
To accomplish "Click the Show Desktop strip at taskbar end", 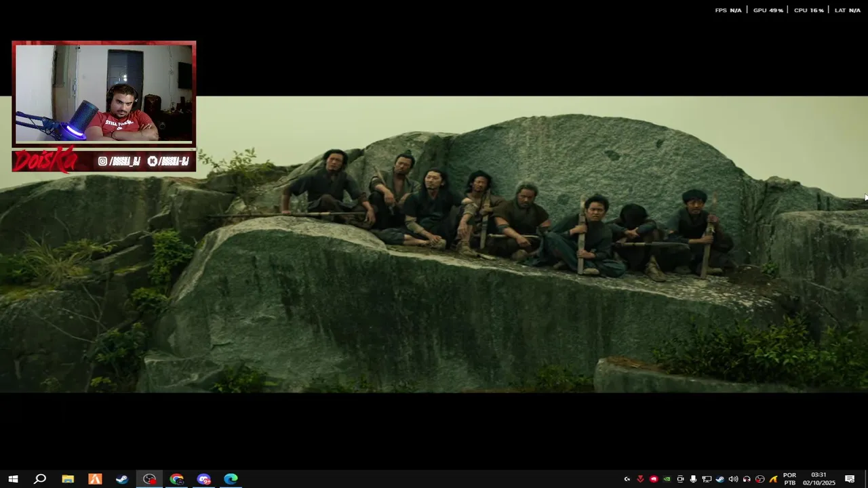I will click(866, 479).
